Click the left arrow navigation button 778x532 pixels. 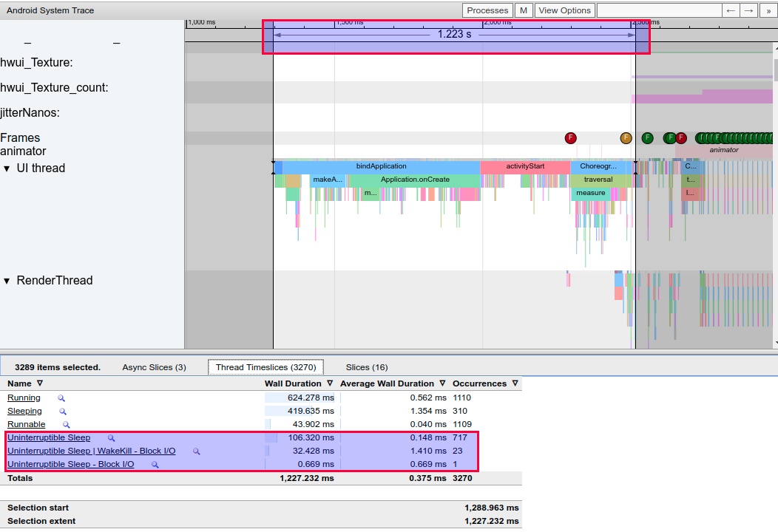point(731,10)
